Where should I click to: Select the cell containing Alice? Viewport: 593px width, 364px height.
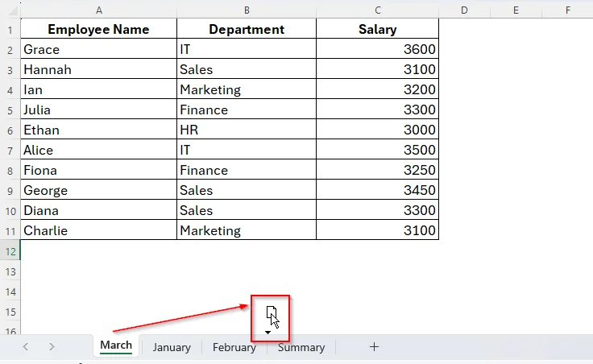(99, 150)
